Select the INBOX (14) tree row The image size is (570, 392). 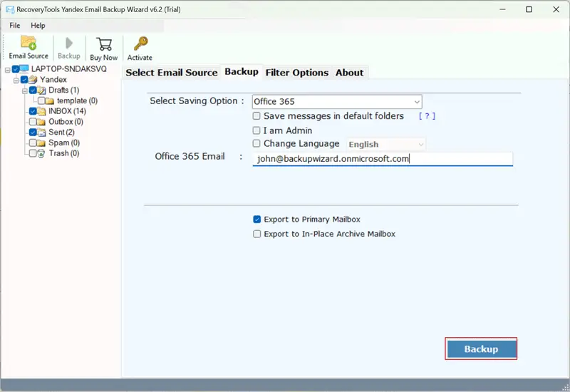[67, 111]
